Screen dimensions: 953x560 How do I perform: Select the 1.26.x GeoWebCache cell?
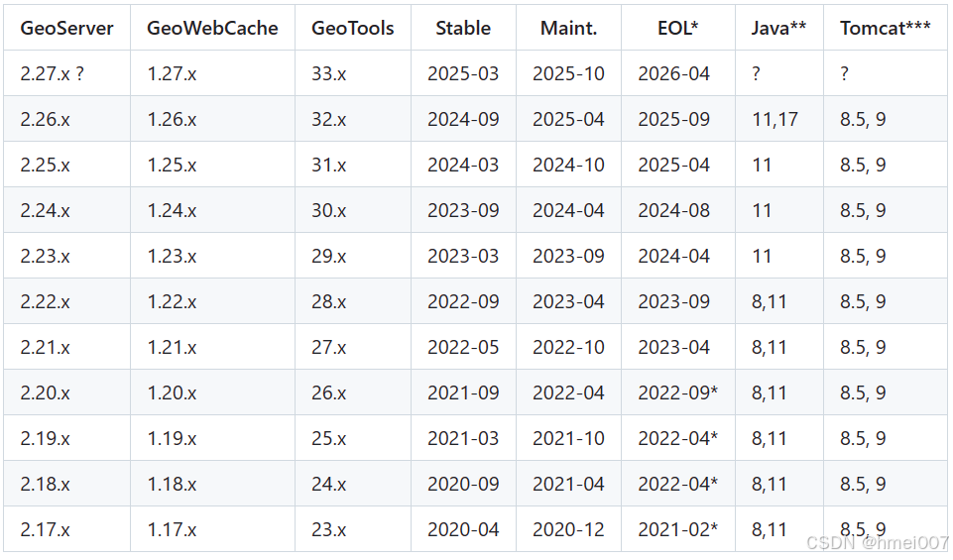pyautogui.click(x=213, y=119)
